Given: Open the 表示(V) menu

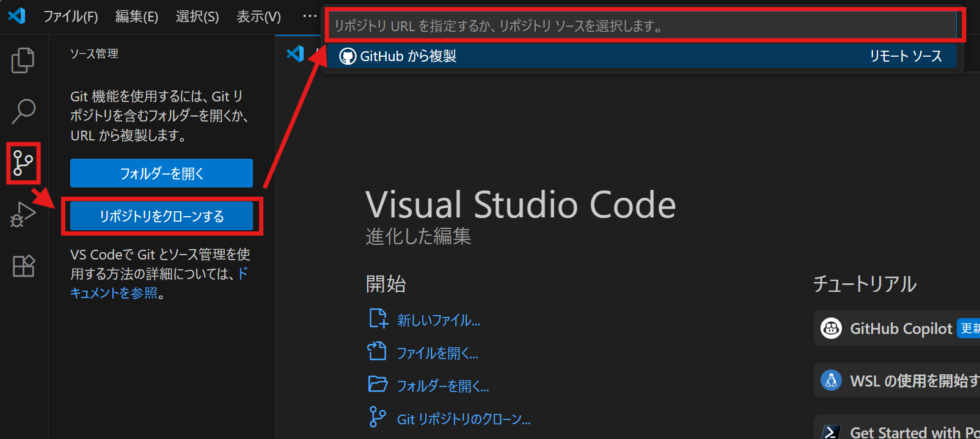Looking at the screenshot, I should pyautogui.click(x=258, y=16).
